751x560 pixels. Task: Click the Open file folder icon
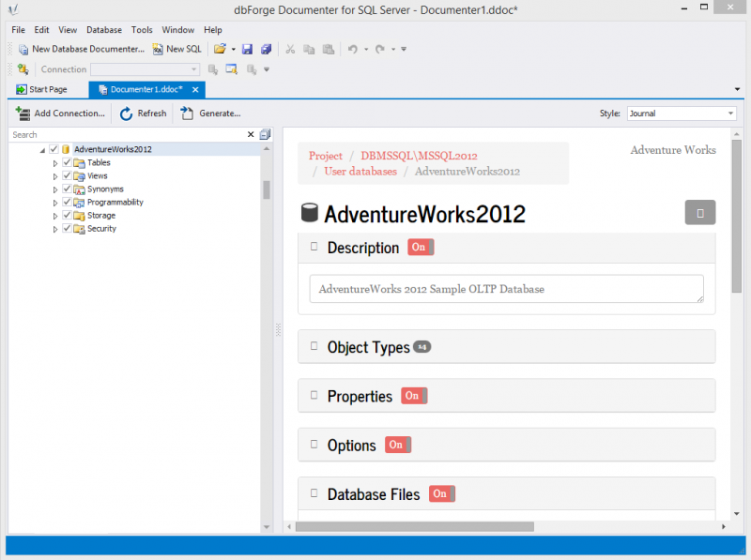220,49
